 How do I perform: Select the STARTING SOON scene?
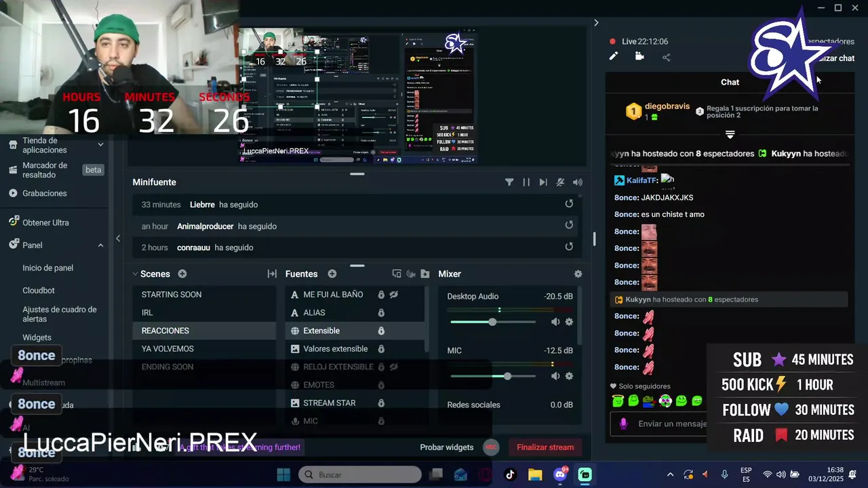204,295
